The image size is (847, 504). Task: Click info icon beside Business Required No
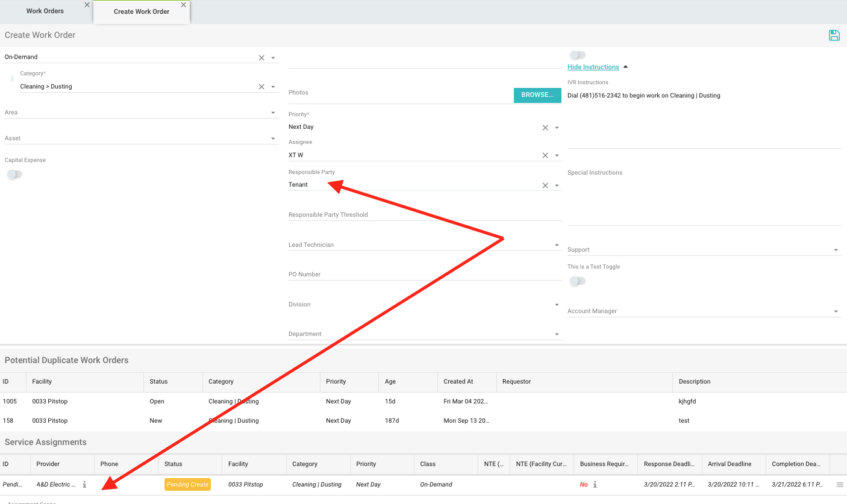click(x=595, y=484)
